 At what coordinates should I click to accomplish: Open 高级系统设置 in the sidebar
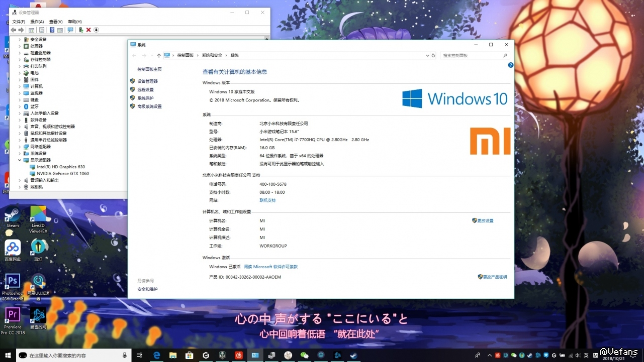point(149,106)
